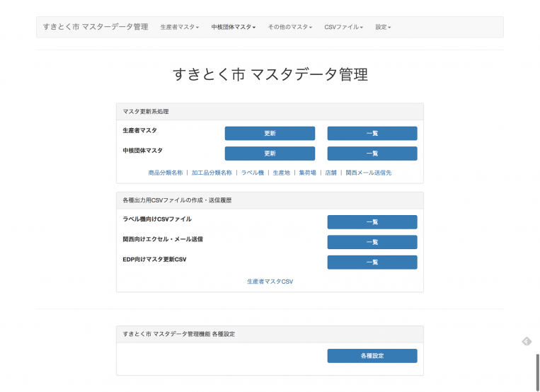Click the すきとく市 マスタデータ管理機能 各種設定 heading
Viewport: 540px width, 392px height.
tap(270, 334)
